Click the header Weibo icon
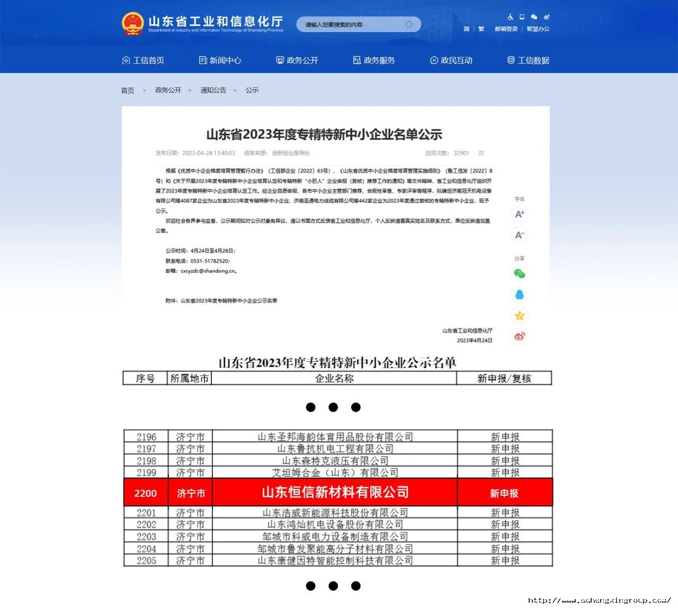Viewport: 678px width, 616px height. coord(547,17)
